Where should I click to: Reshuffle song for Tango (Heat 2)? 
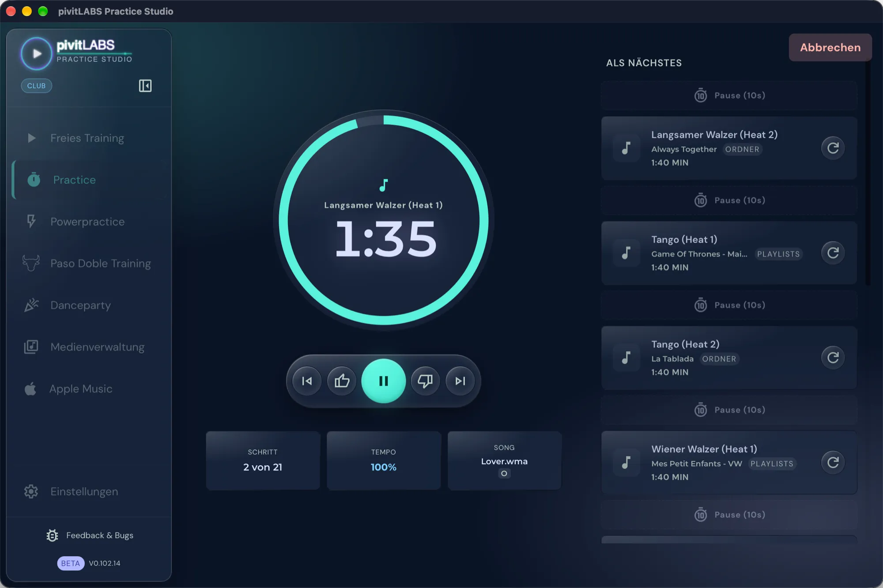tap(833, 358)
